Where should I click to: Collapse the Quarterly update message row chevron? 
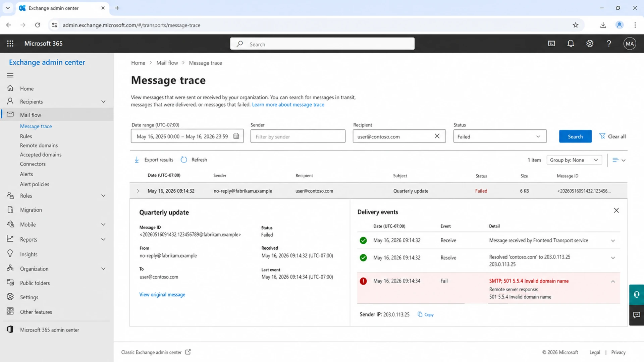point(138,191)
